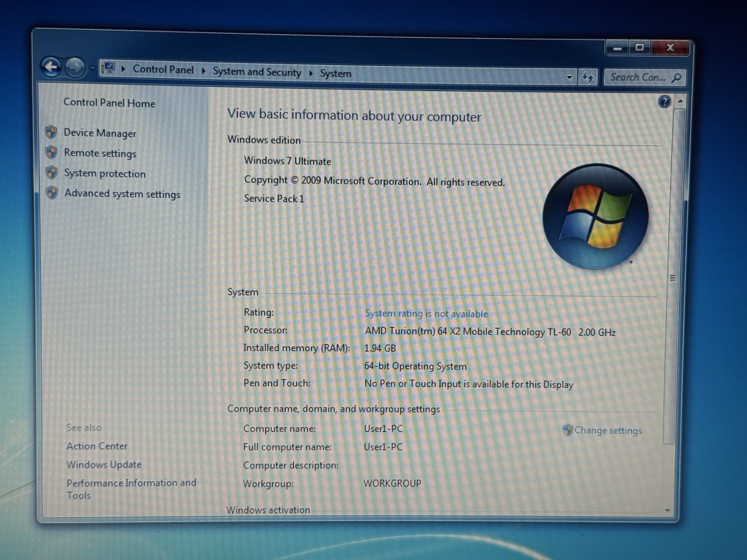Click the 1.94 GB memory value

coord(380,348)
